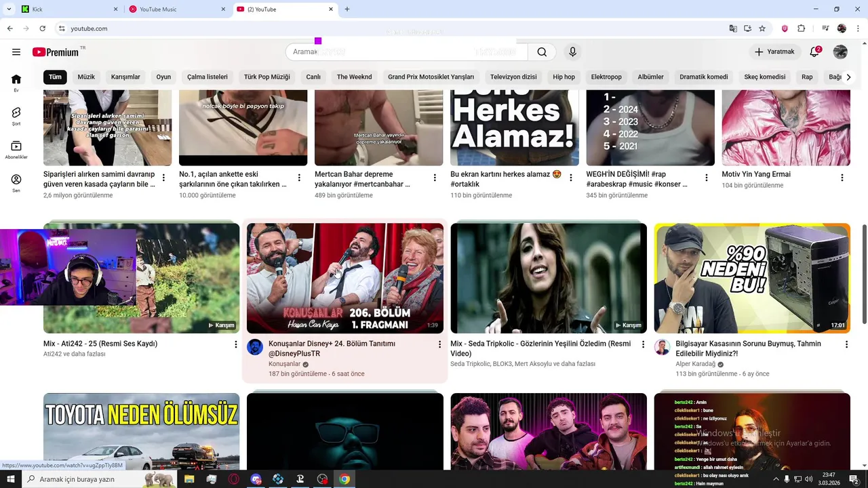Select the Tüm filter chip

pos(55,77)
